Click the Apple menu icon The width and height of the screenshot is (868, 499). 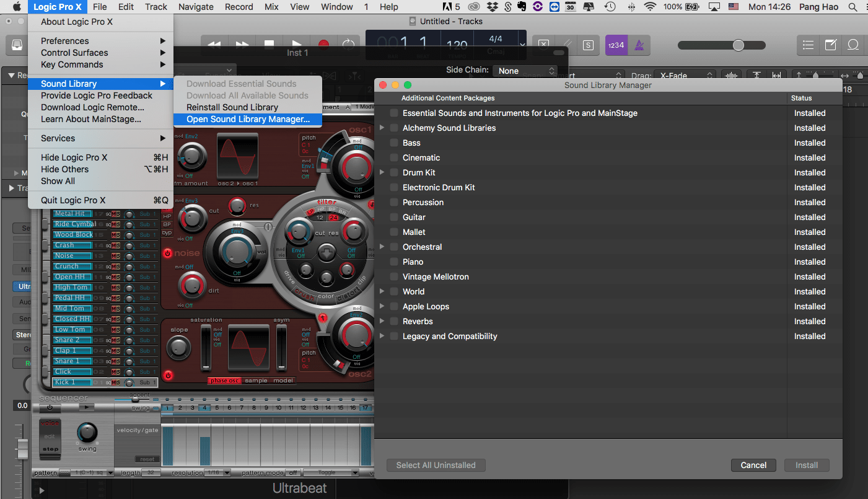coord(17,7)
